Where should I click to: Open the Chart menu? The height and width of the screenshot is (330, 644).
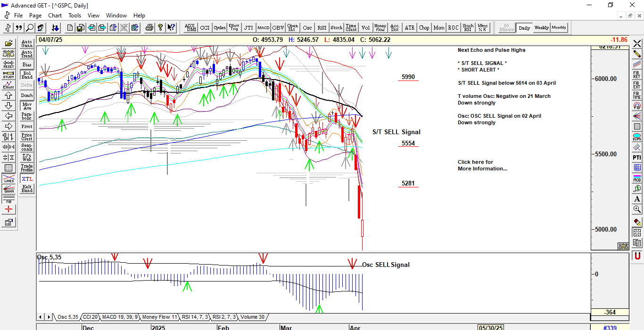[x=55, y=16]
